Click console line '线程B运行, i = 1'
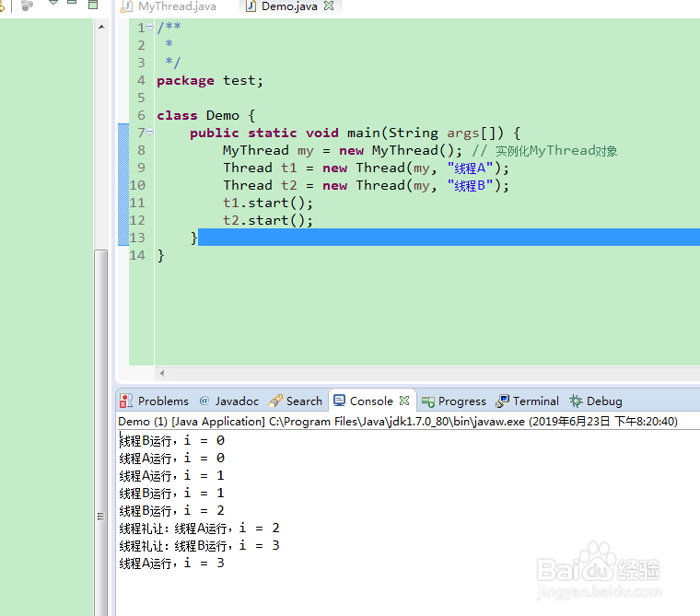 click(172, 493)
